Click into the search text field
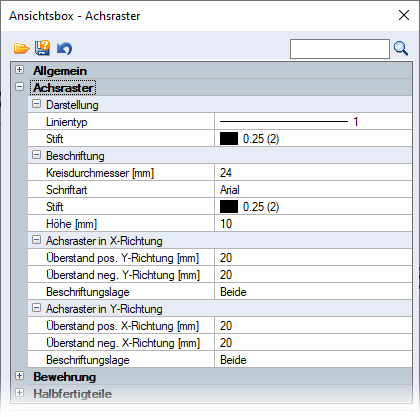 pos(340,49)
